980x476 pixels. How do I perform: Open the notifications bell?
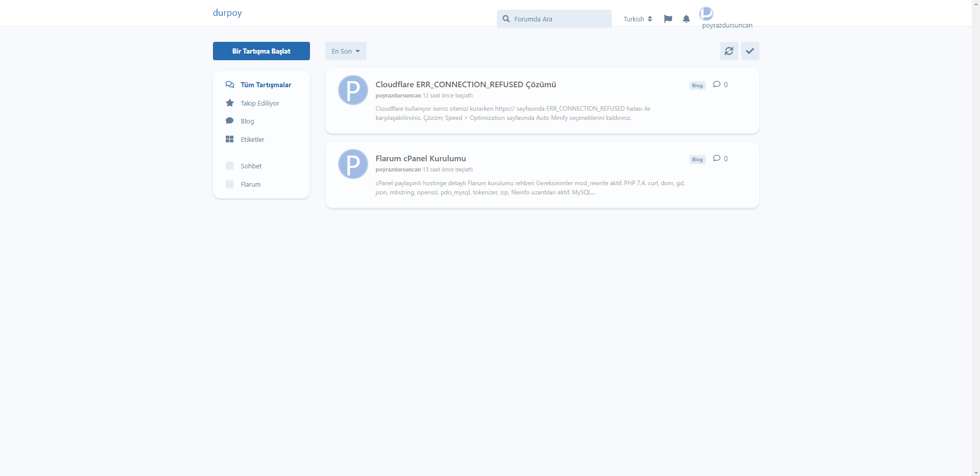click(x=686, y=19)
